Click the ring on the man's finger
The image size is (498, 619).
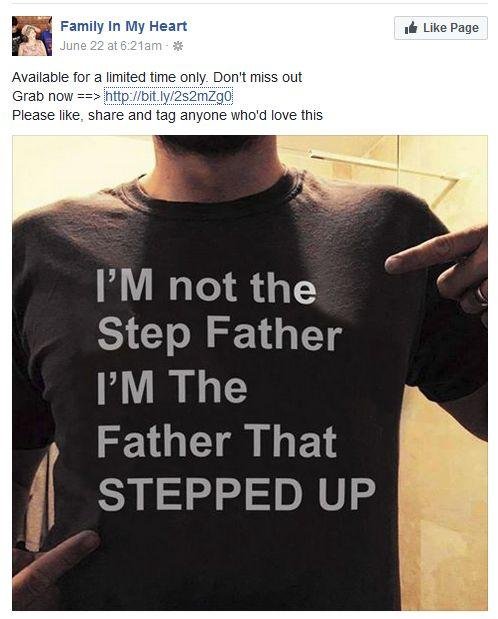[481, 295]
